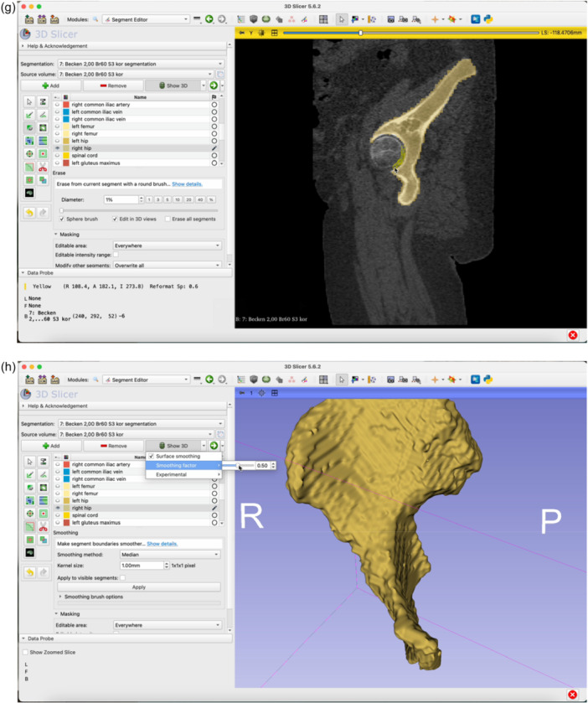Click Remove button in 3D model window
The height and width of the screenshot is (703, 588).
coord(114,446)
